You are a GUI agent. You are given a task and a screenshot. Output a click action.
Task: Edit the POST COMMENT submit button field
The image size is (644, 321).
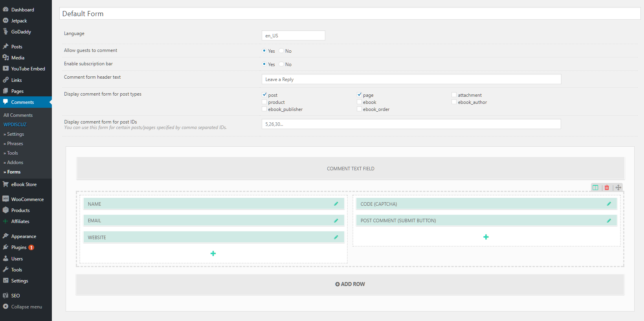pyautogui.click(x=609, y=221)
